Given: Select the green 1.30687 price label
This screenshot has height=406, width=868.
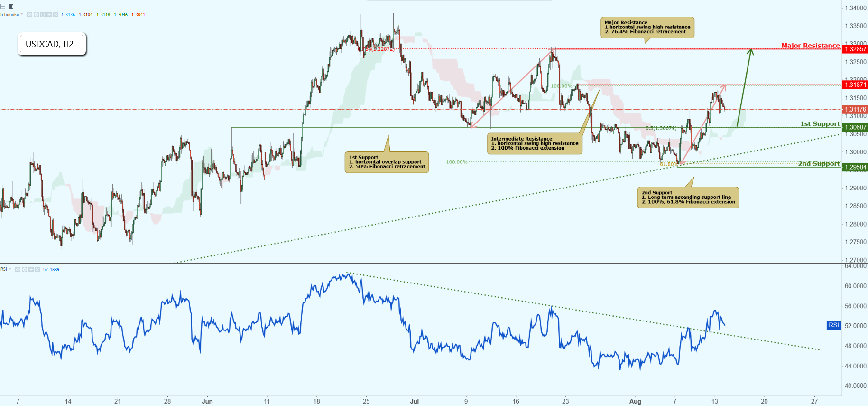Looking at the screenshot, I should pyautogui.click(x=855, y=127).
